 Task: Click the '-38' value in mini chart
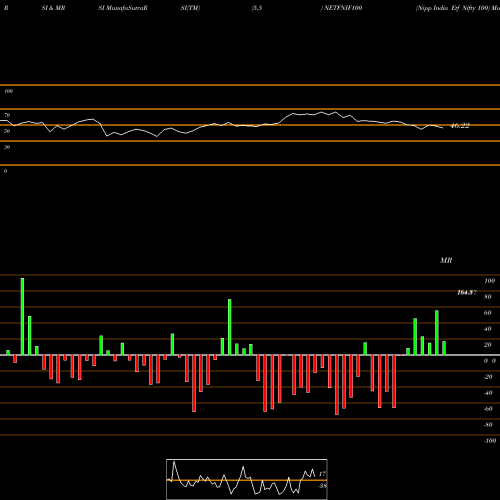coord(322,486)
